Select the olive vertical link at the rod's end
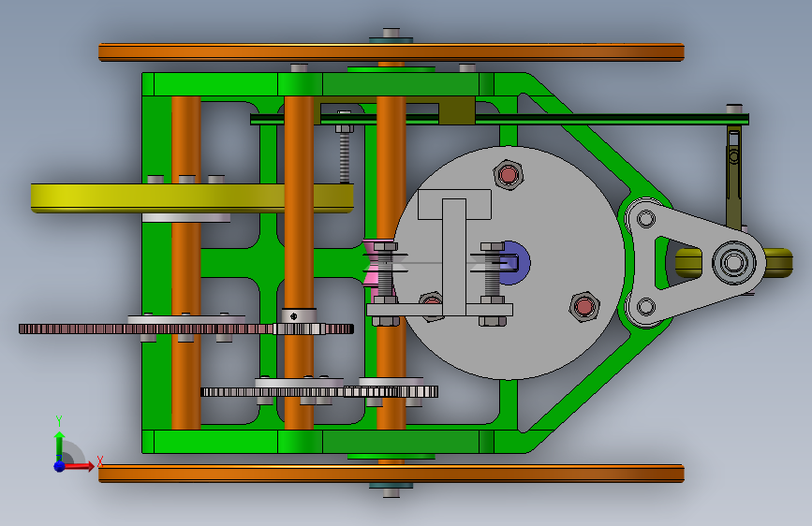812x526 pixels. pyautogui.click(x=733, y=176)
